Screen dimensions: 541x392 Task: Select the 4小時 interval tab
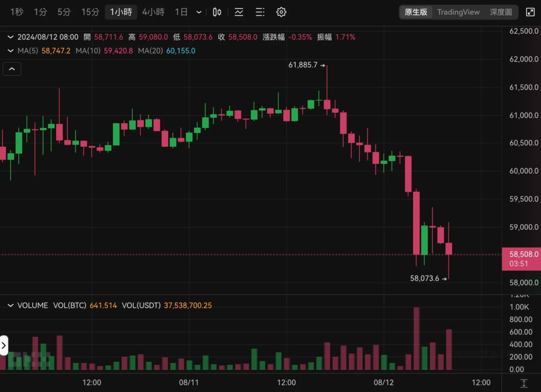[153, 12]
